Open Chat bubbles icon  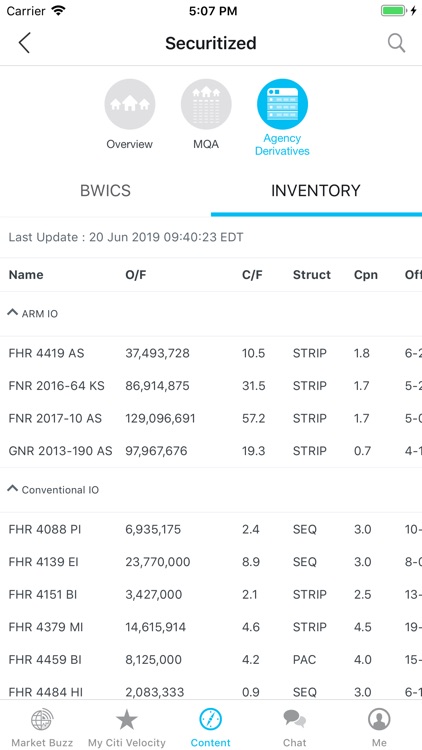pos(294,720)
